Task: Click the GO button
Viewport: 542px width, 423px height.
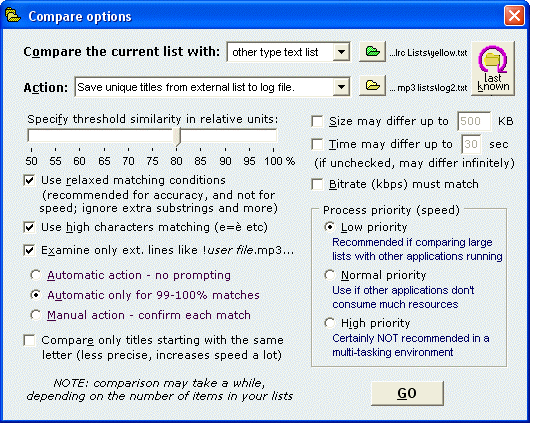Action: pos(407,393)
